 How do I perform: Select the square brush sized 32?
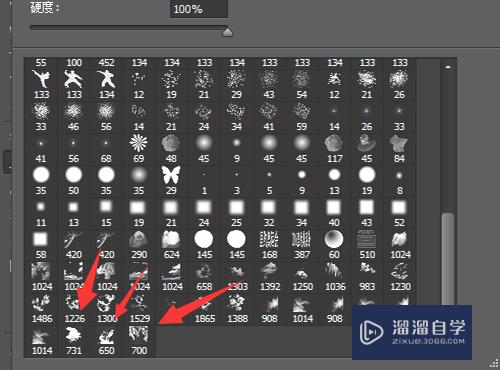(x=269, y=207)
